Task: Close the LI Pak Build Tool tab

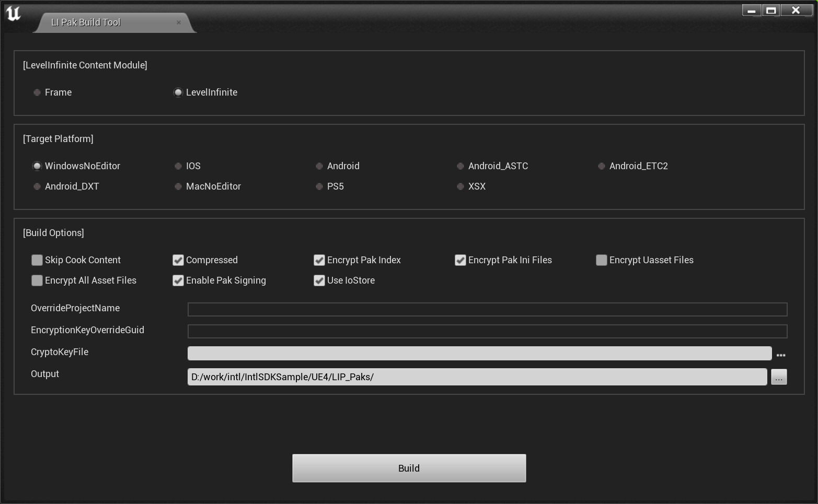Action: (x=179, y=22)
